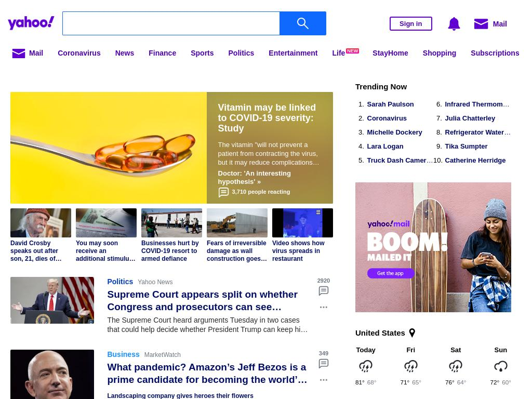Click Politics category label
The image size is (532, 399).
pyautogui.click(x=120, y=282)
